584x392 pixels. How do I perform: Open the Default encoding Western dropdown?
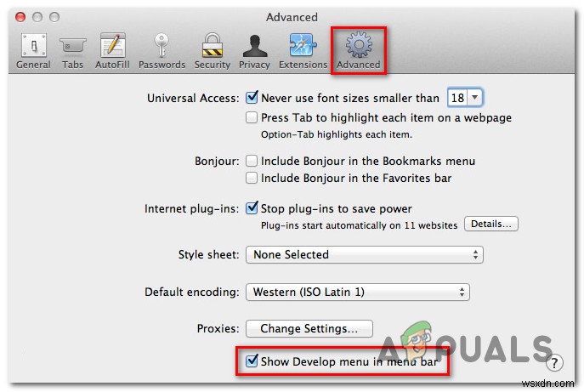click(358, 292)
